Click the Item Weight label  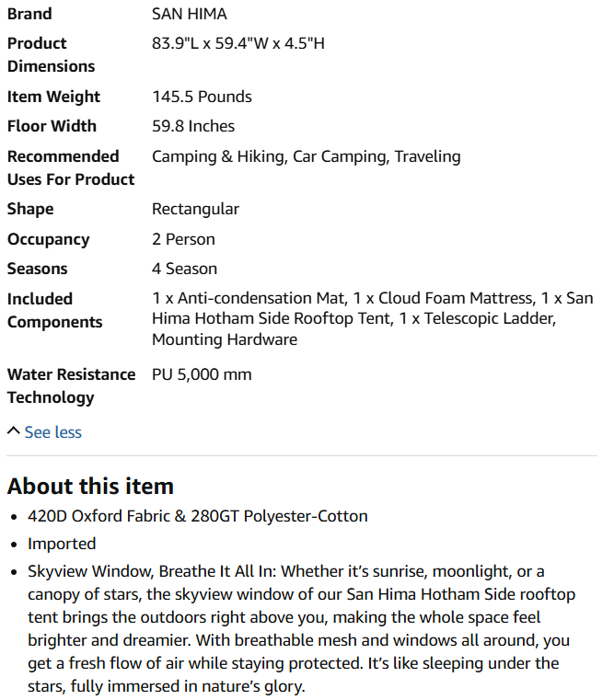pos(53,97)
